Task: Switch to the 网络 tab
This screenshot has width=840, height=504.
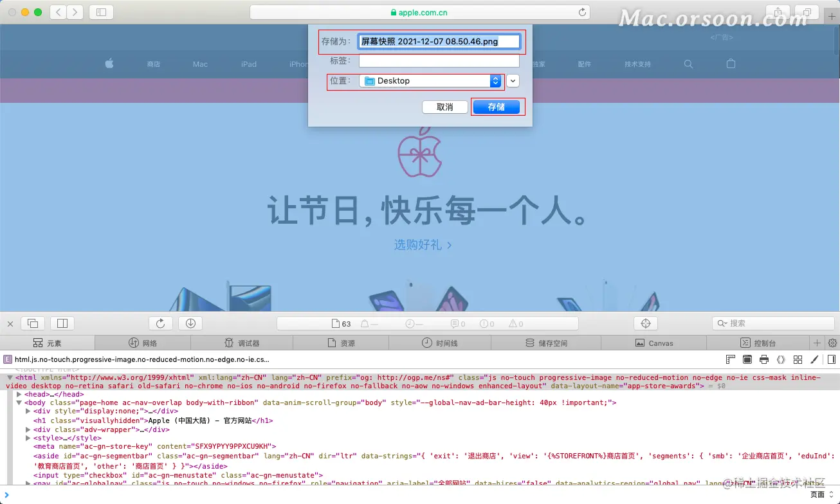Action: click(x=143, y=343)
